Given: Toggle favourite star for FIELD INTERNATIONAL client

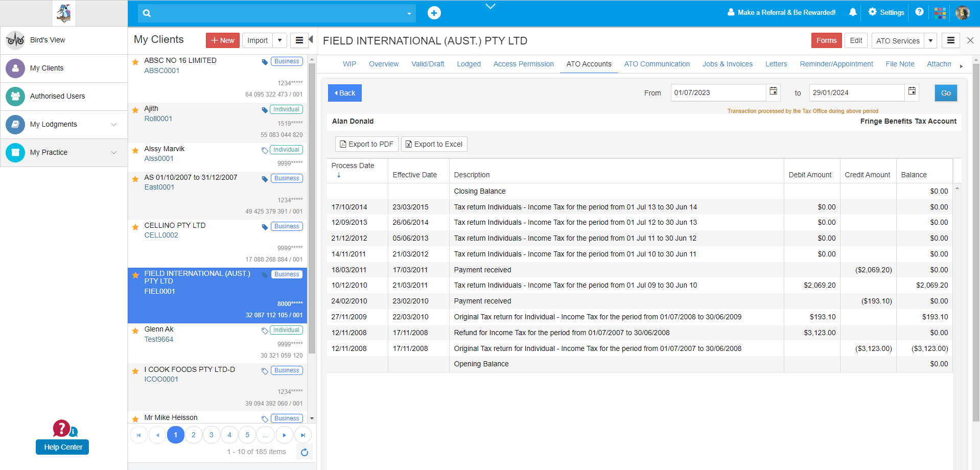Looking at the screenshot, I should [135, 275].
